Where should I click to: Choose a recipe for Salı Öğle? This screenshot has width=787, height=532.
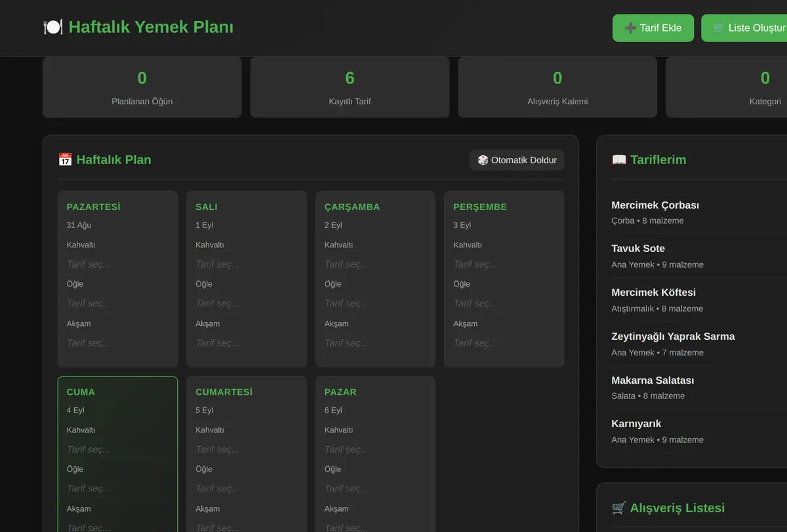click(247, 303)
